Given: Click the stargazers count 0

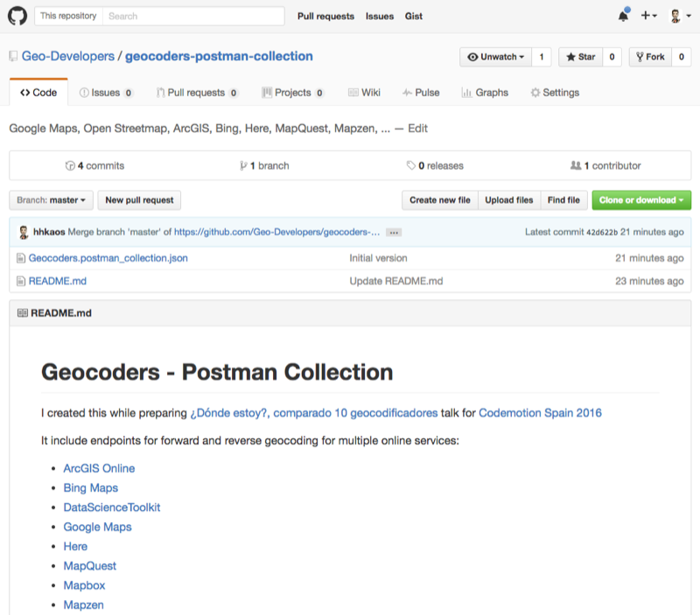Looking at the screenshot, I should click(612, 57).
